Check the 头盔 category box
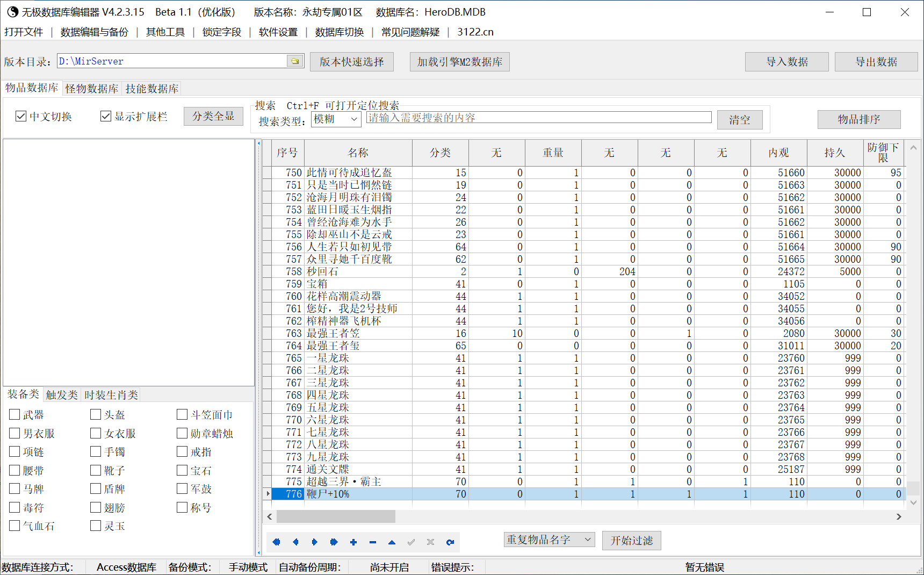 coord(96,414)
